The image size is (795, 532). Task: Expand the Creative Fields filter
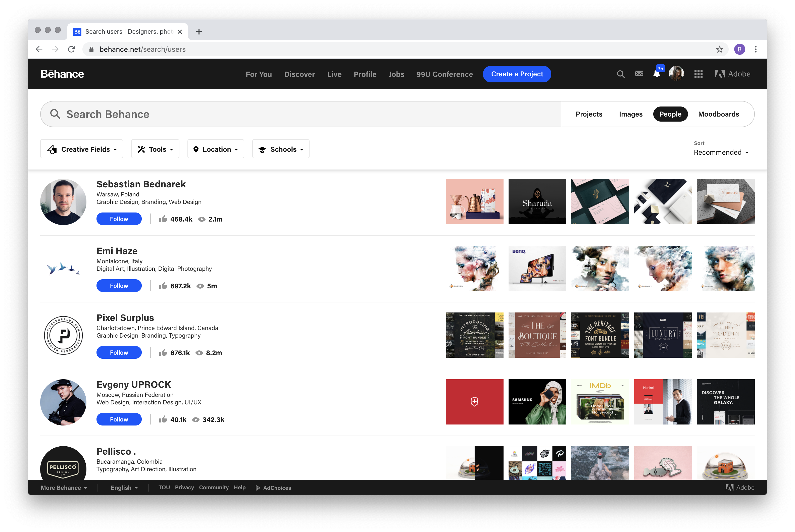pyautogui.click(x=81, y=149)
